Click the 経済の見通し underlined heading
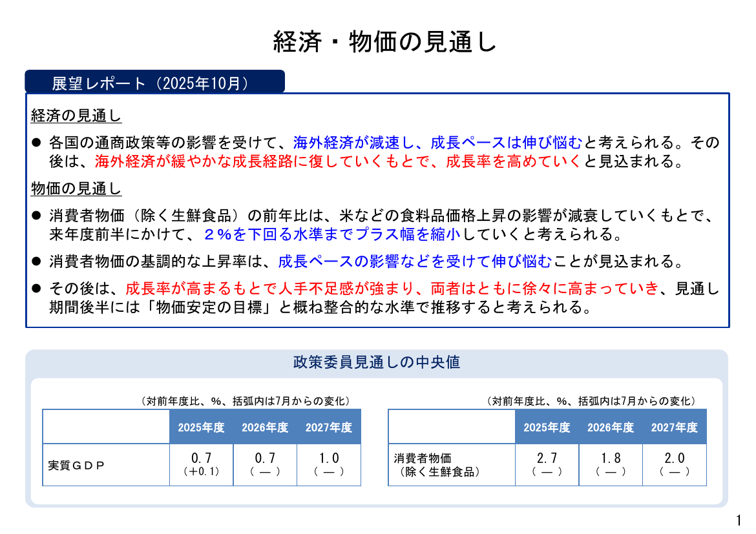The width and height of the screenshot is (756, 534). (x=76, y=116)
